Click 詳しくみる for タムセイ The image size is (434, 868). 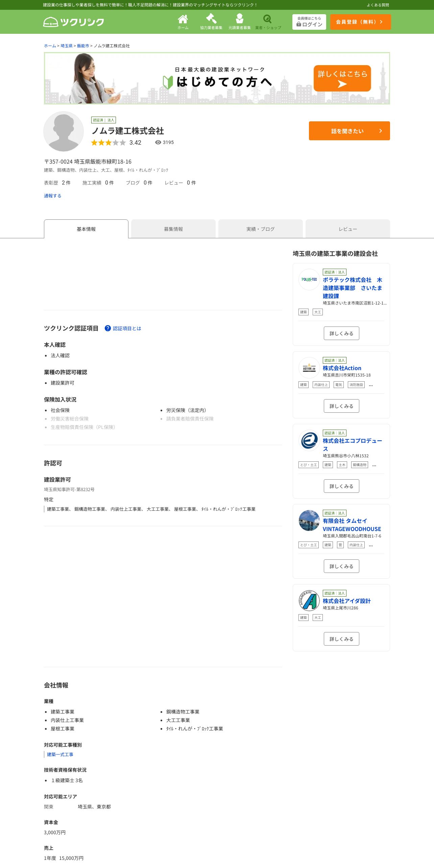pyautogui.click(x=341, y=566)
